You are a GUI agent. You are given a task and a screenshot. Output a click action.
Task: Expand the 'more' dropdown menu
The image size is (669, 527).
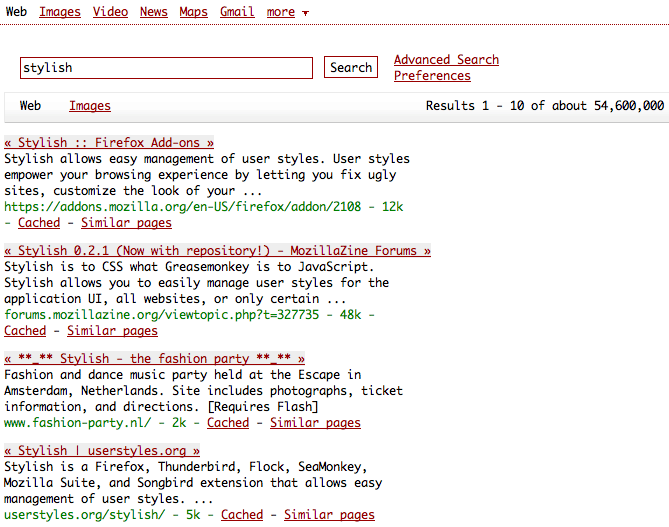[x=287, y=12]
